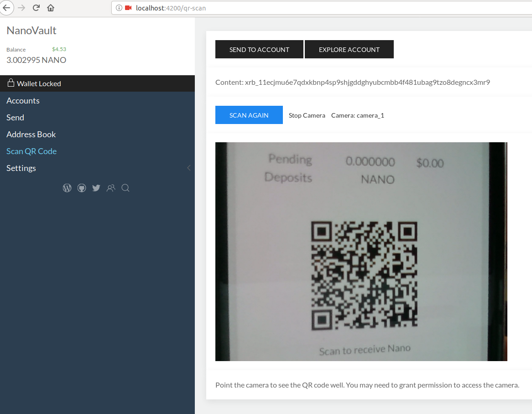Open the WordPress blog icon in sidebar
This screenshot has width=532, height=414.
[x=67, y=188]
